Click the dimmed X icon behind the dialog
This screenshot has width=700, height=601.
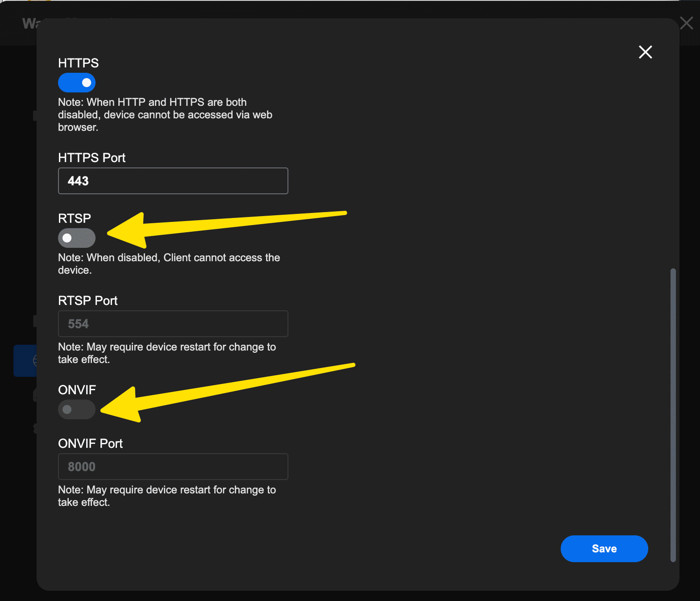(687, 23)
